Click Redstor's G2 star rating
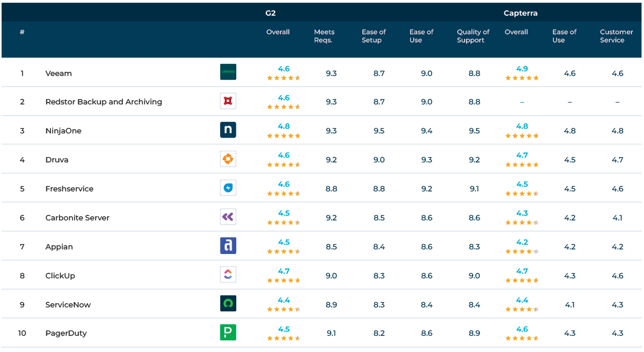The image size is (644, 352). click(284, 107)
